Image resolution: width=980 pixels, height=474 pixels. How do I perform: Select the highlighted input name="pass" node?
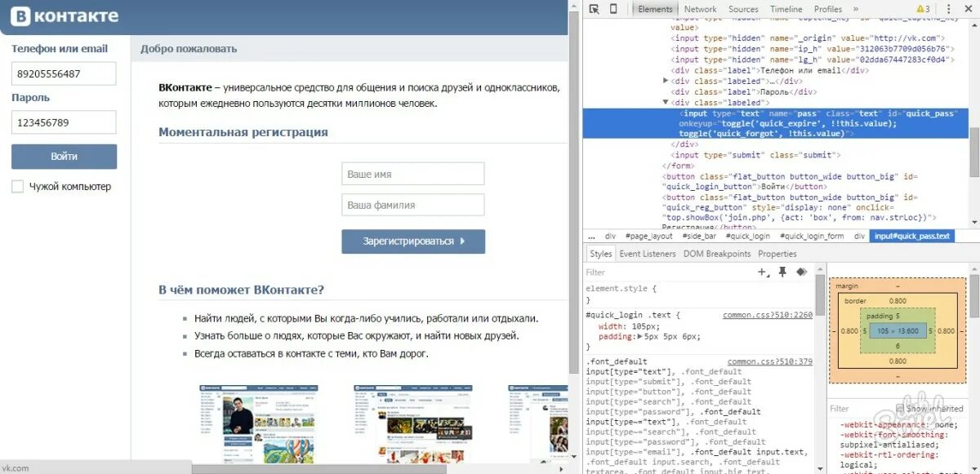[x=776, y=123]
